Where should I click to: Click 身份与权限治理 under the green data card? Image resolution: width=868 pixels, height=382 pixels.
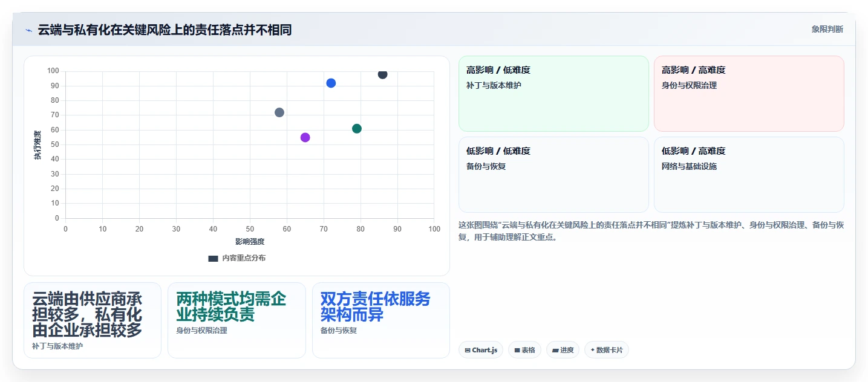pyautogui.click(x=201, y=331)
